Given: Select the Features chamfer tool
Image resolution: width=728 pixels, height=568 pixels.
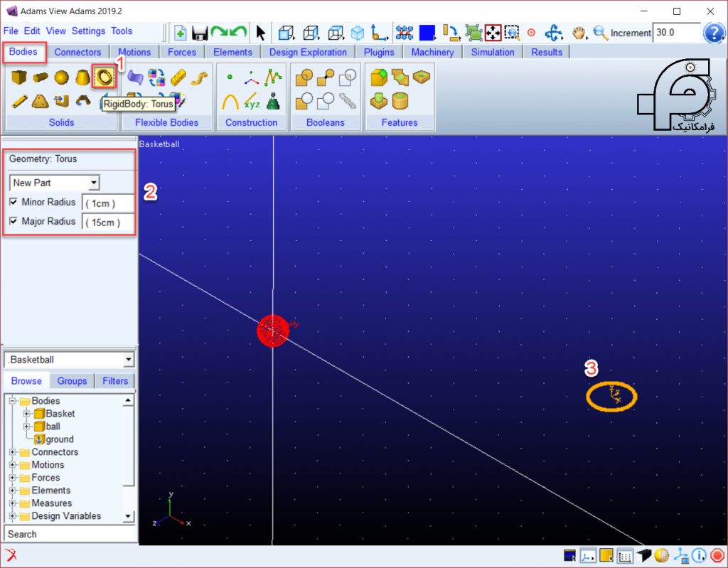Looking at the screenshot, I should [400, 77].
